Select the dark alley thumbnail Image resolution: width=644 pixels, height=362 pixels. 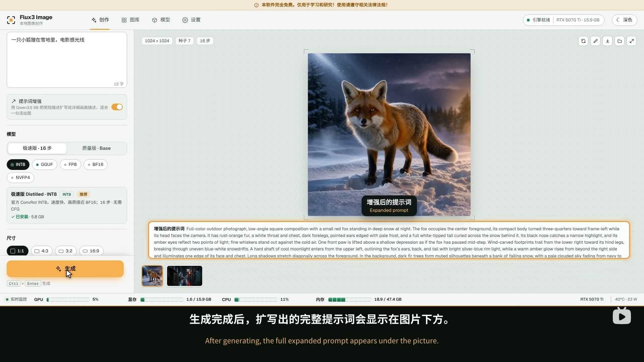pyautogui.click(x=184, y=276)
